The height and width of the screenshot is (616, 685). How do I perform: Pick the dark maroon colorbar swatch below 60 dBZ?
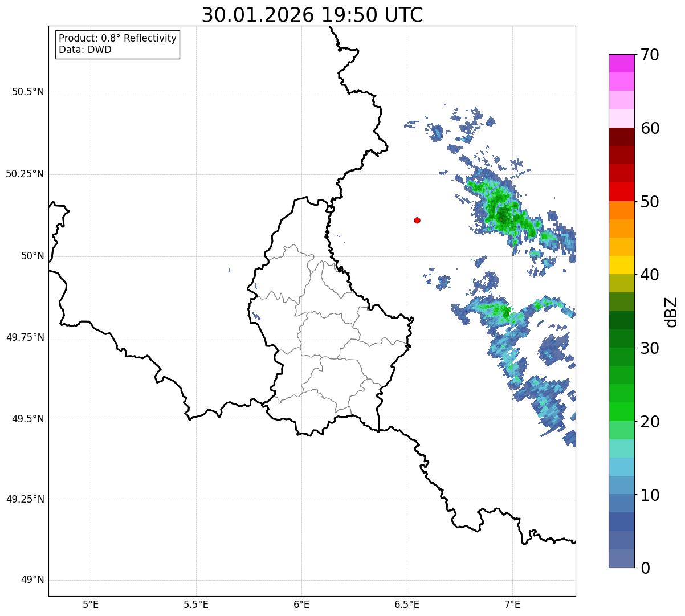pyautogui.click(x=621, y=137)
